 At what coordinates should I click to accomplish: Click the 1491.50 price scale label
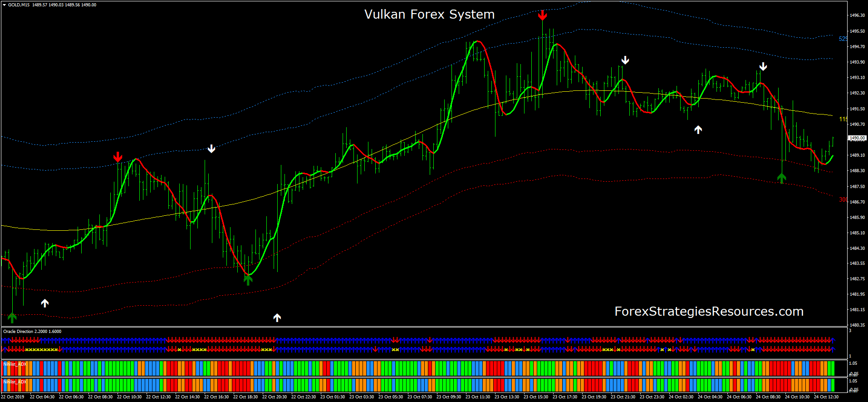[857, 109]
